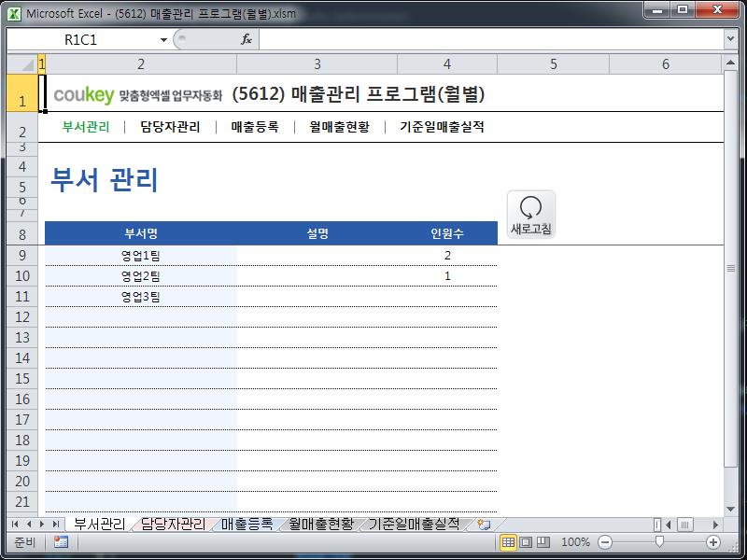The width and height of the screenshot is (747, 560).
Task: Click the Insert Function fx icon
Action: (247, 39)
